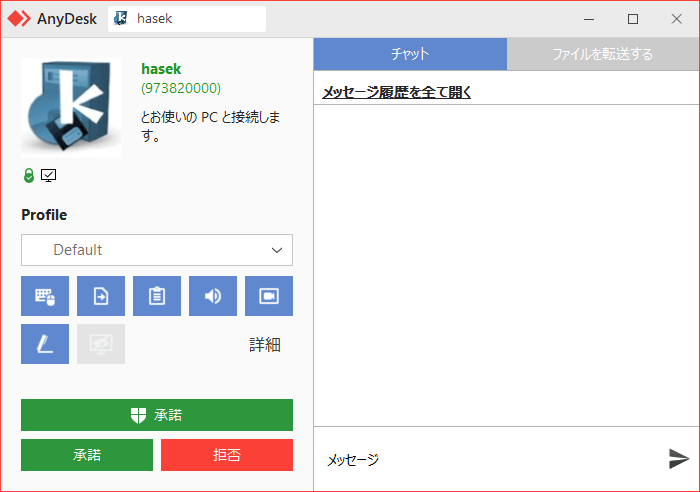
Task: Select the hasek session tab in title bar
Action: 187,19
